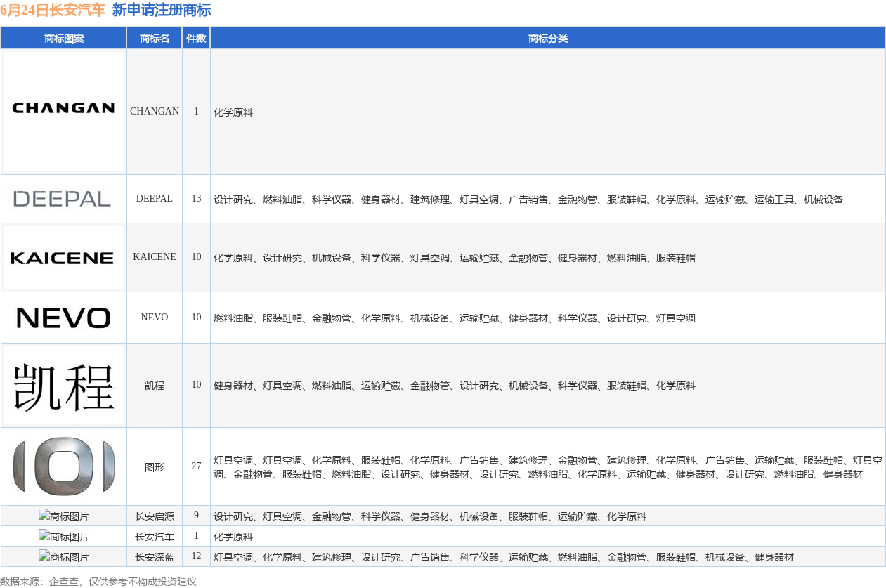Click the graphic emblem trademark image

[64, 466]
